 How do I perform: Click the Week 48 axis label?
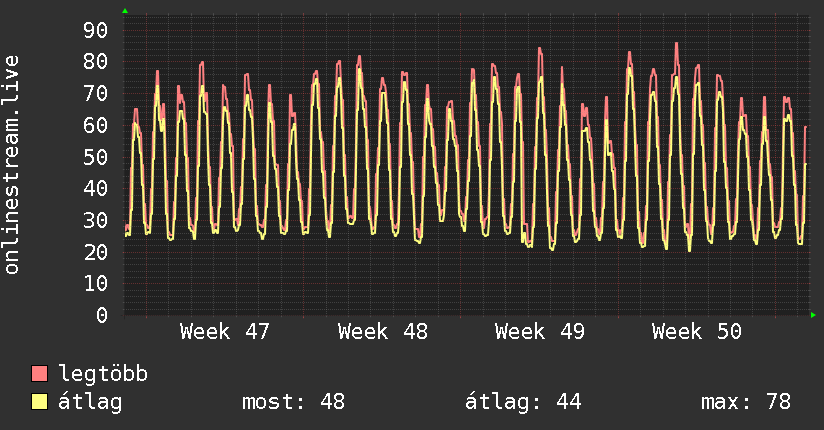(383, 332)
